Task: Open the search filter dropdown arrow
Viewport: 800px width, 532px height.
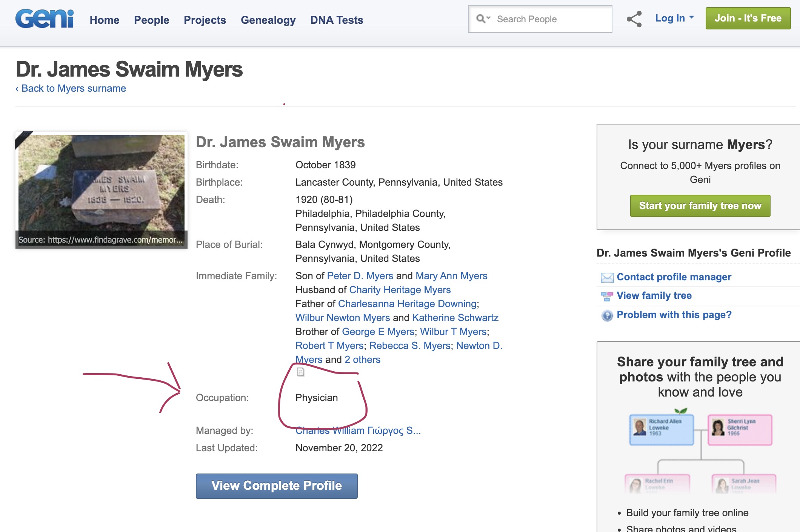Action: [x=489, y=18]
